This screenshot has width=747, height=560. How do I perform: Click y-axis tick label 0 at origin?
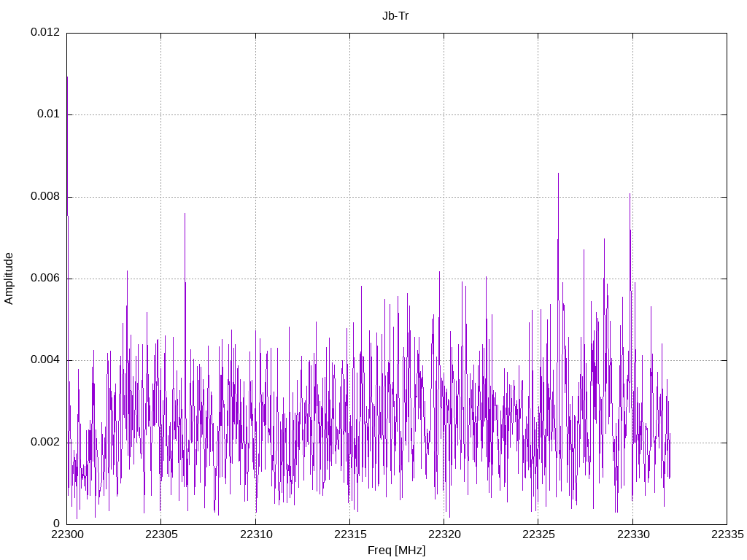tap(57, 524)
